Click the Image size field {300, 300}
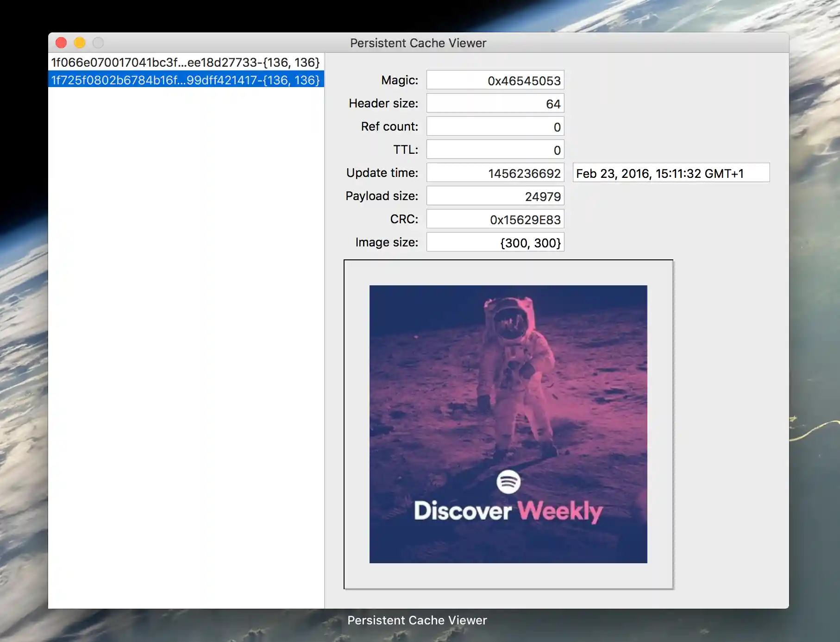Screen dimensions: 840x642 (x=495, y=243)
